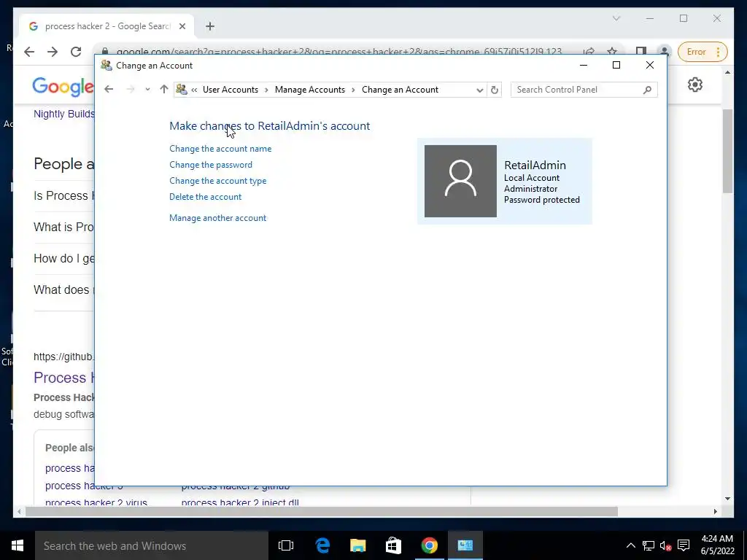This screenshot has height=560, width=747.
Task: Open Windows Start menu
Action: coord(18,545)
